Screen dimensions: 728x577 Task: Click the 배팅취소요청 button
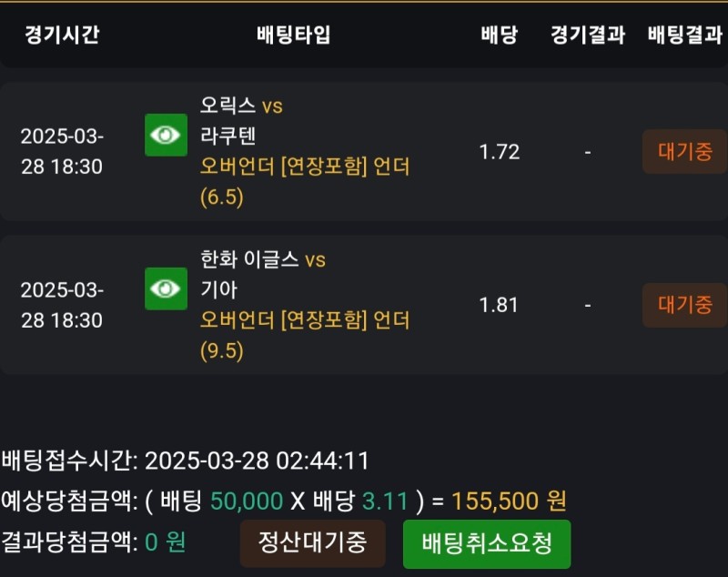487,544
